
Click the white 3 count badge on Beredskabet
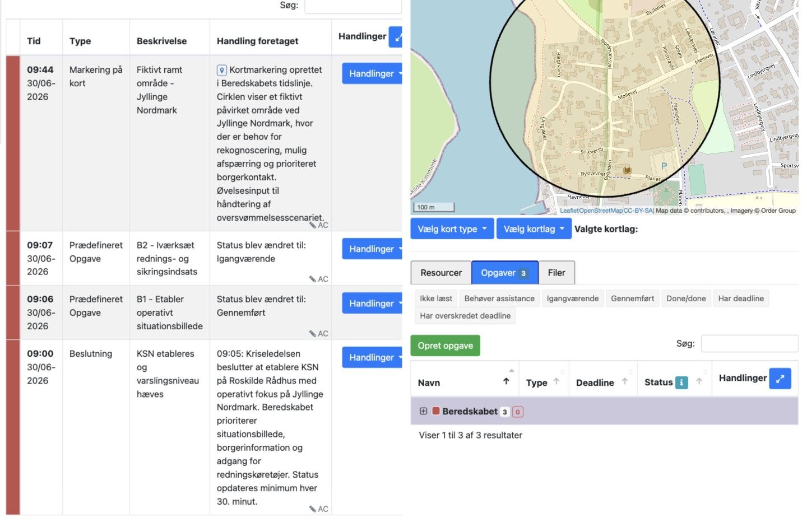(504, 412)
